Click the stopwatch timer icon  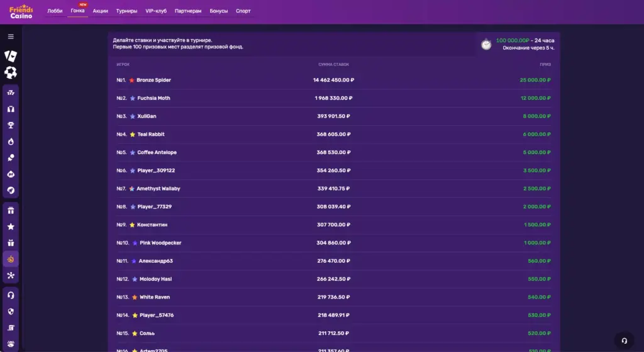pyautogui.click(x=486, y=44)
